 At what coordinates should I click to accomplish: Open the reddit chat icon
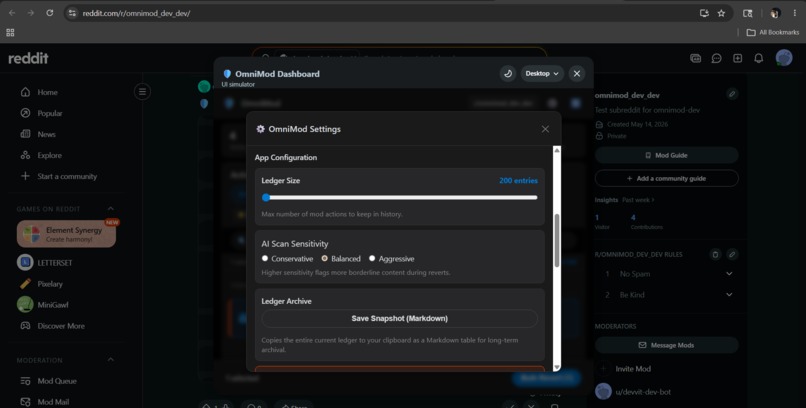click(x=716, y=58)
